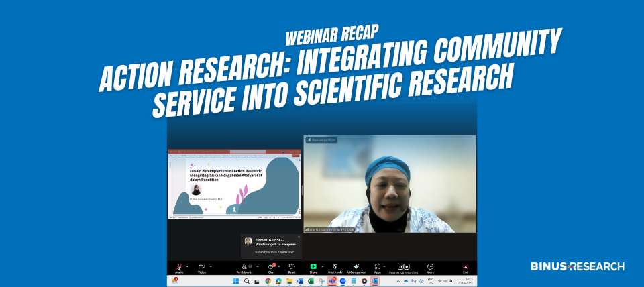Expand the Video options arrow
This screenshot has height=287, width=644.
click(x=211, y=266)
